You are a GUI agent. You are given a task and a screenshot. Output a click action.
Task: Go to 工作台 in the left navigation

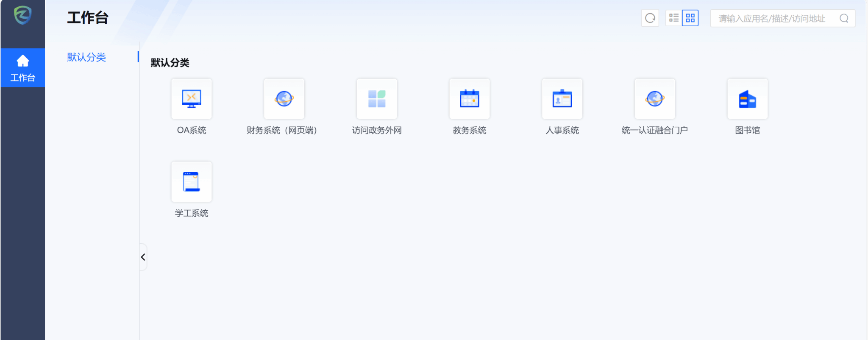pyautogui.click(x=23, y=68)
